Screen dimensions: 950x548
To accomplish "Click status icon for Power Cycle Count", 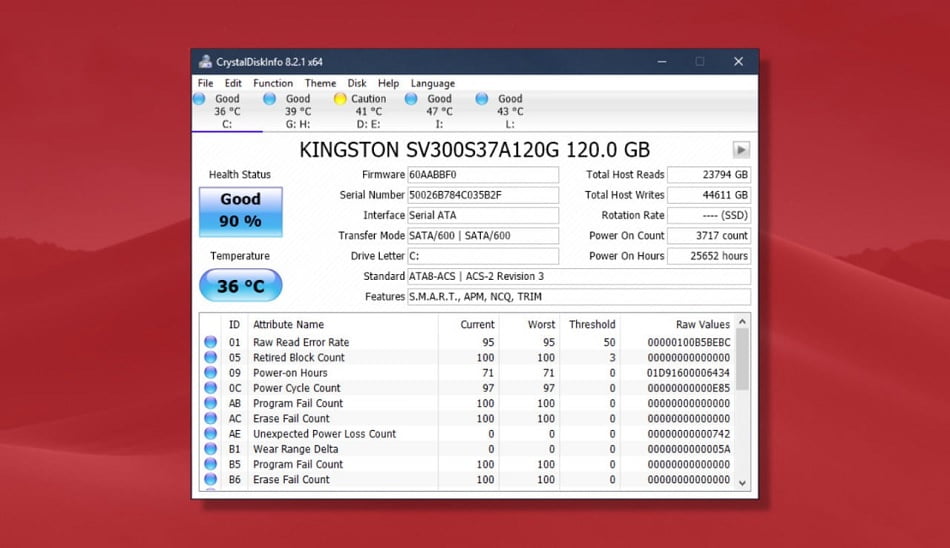I will coord(210,387).
